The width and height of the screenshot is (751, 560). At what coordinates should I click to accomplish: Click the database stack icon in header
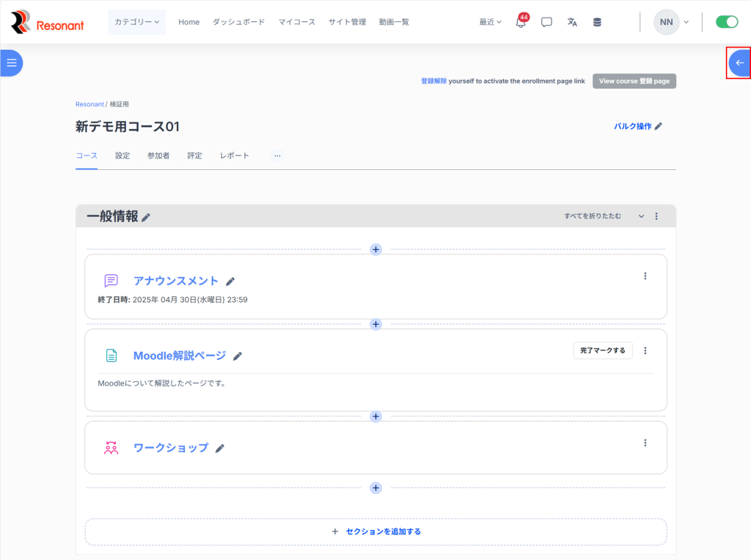click(x=597, y=22)
